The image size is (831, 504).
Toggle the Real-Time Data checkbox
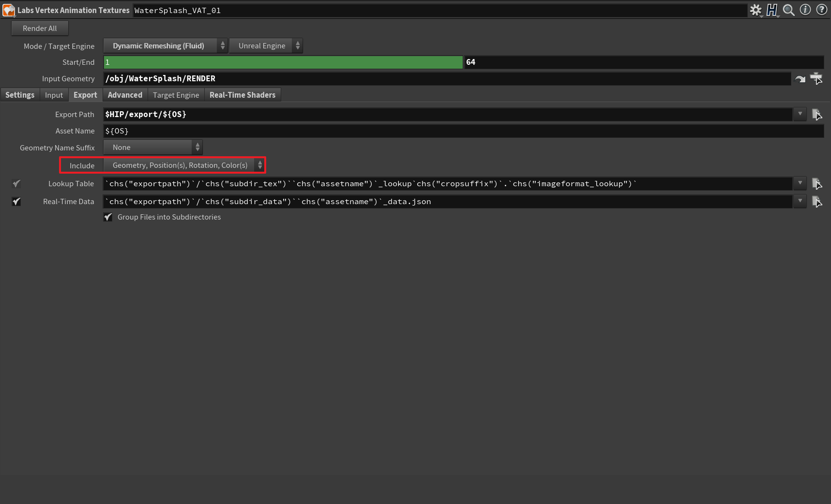coord(16,202)
